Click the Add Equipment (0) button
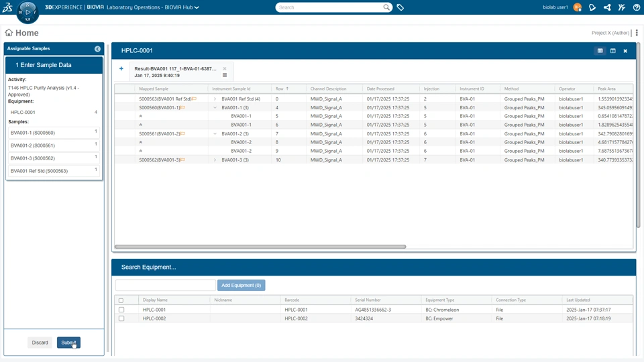 [241, 286]
